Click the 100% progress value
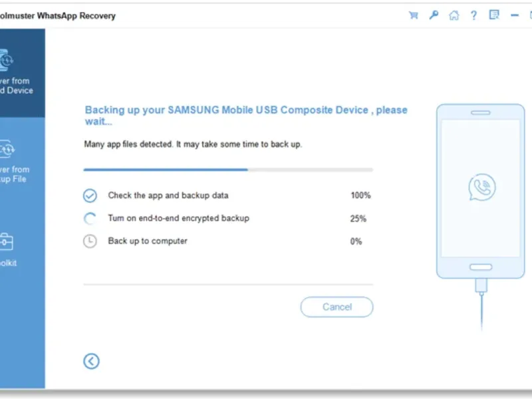The width and height of the screenshot is (532, 399). 360,196
